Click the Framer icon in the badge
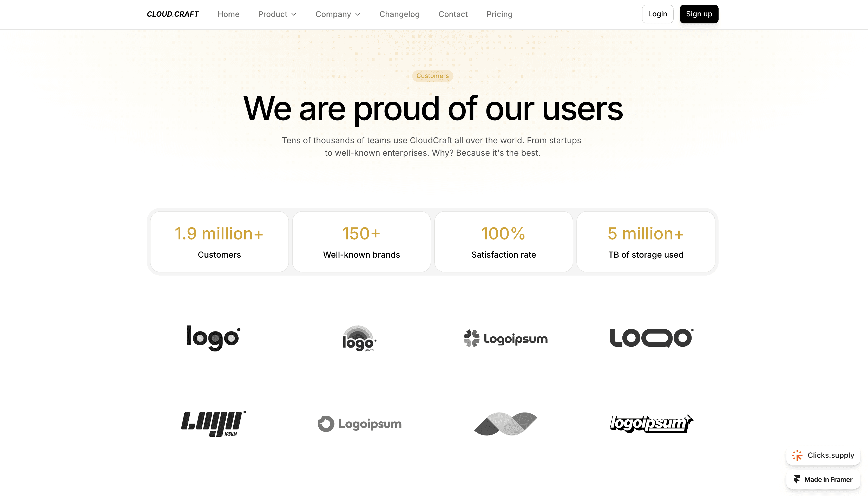Screen dimensions: 868x496 (x=797, y=479)
